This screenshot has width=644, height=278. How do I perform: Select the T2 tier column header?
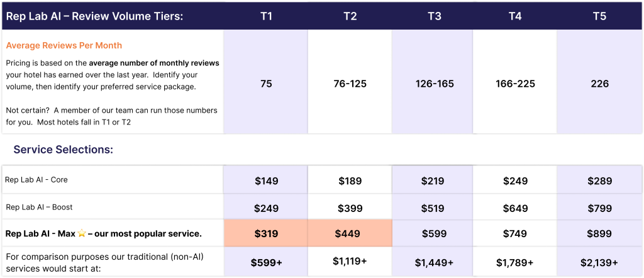(350, 16)
